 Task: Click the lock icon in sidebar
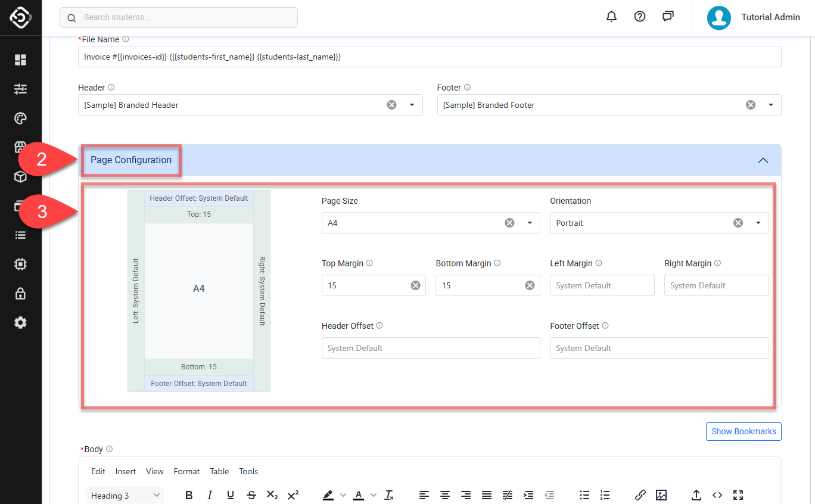pyautogui.click(x=21, y=293)
